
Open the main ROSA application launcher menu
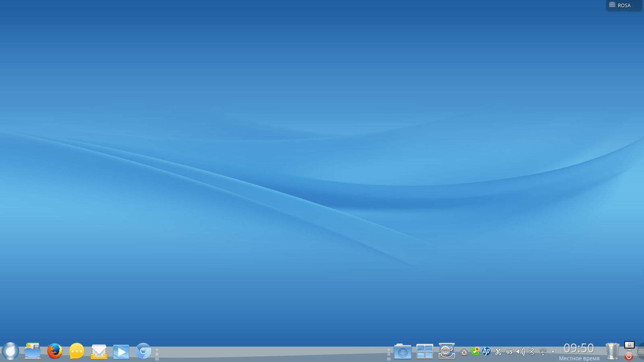tap(10, 351)
